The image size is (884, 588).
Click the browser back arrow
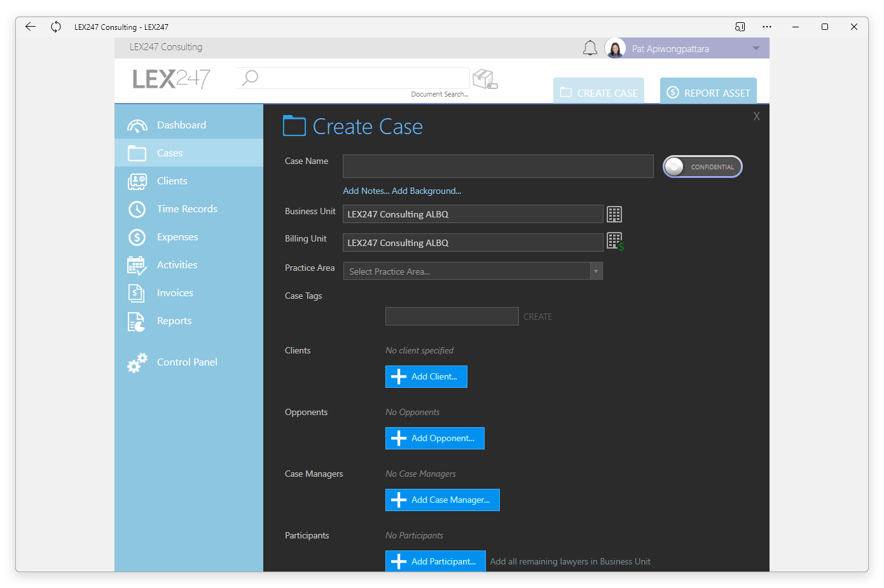[x=30, y=27]
